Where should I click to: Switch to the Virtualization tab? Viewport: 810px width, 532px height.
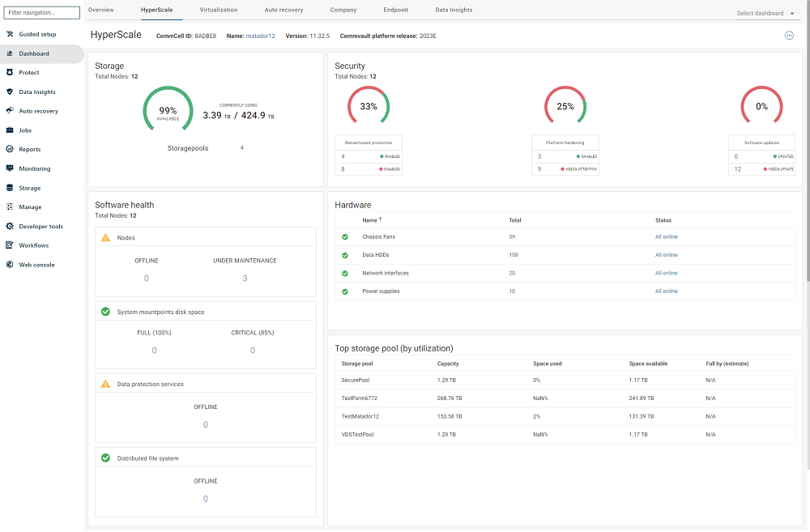point(220,10)
